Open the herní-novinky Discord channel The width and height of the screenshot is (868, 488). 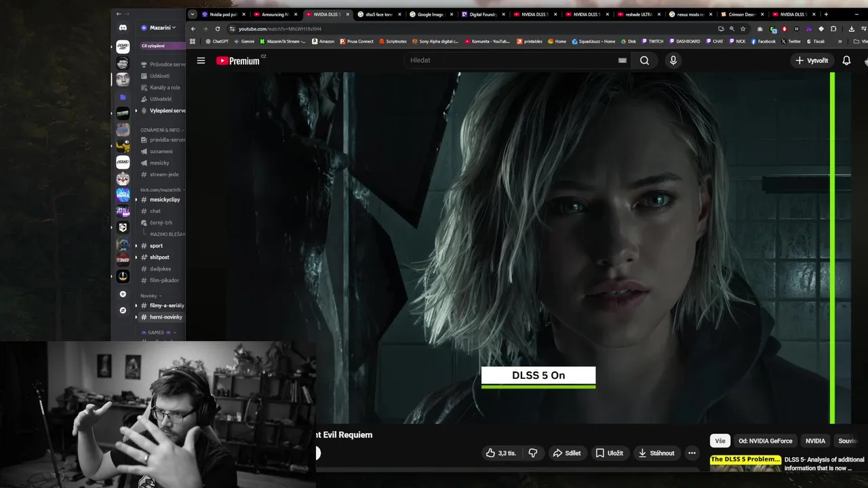tap(161, 317)
